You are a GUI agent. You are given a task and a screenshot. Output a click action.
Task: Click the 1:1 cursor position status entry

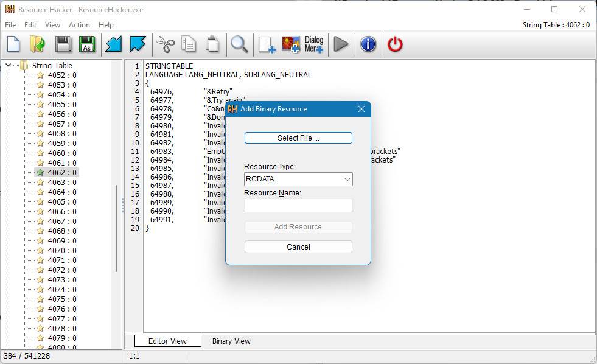click(x=134, y=356)
